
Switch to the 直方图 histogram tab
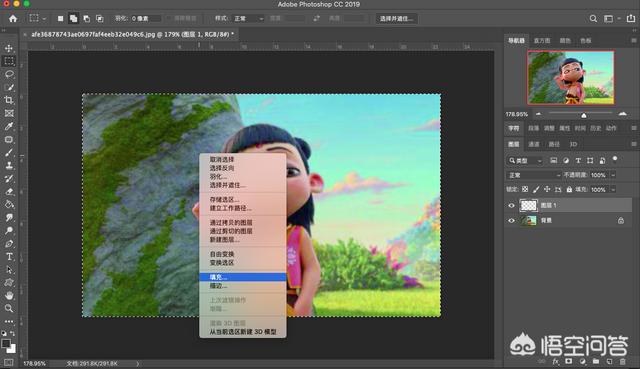pos(542,40)
